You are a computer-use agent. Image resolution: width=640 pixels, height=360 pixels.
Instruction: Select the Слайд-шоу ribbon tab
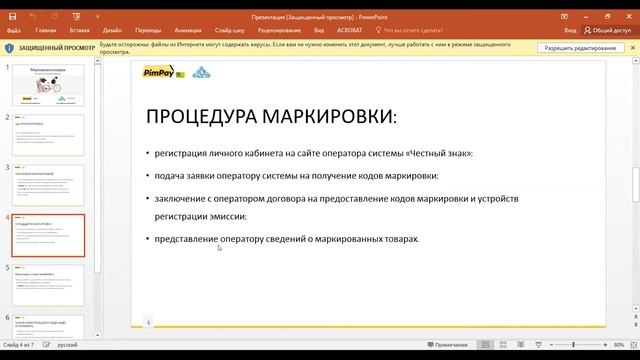(x=230, y=30)
